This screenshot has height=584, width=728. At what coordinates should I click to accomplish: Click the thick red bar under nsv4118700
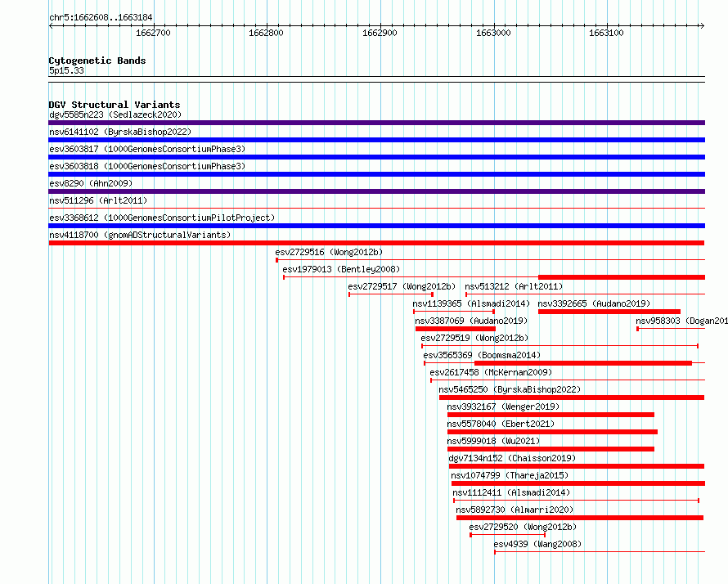[376, 243]
